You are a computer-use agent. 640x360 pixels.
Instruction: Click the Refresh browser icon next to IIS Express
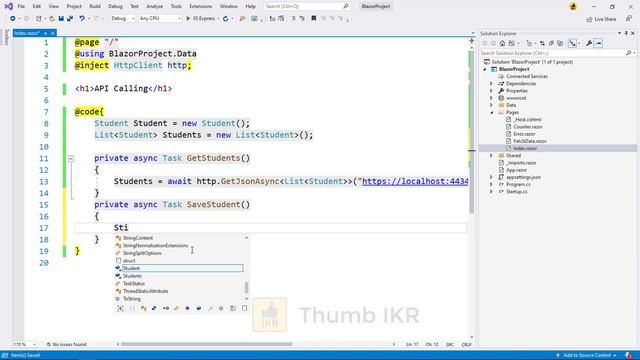point(225,18)
